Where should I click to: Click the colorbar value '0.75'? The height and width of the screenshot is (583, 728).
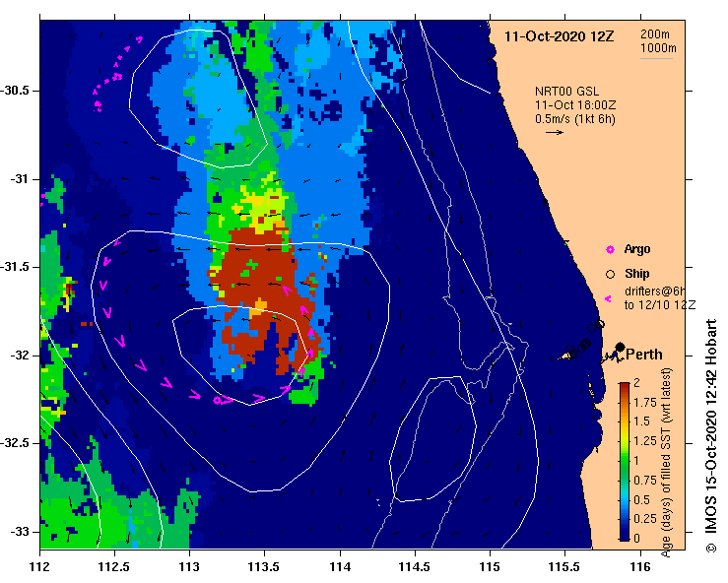[645, 481]
